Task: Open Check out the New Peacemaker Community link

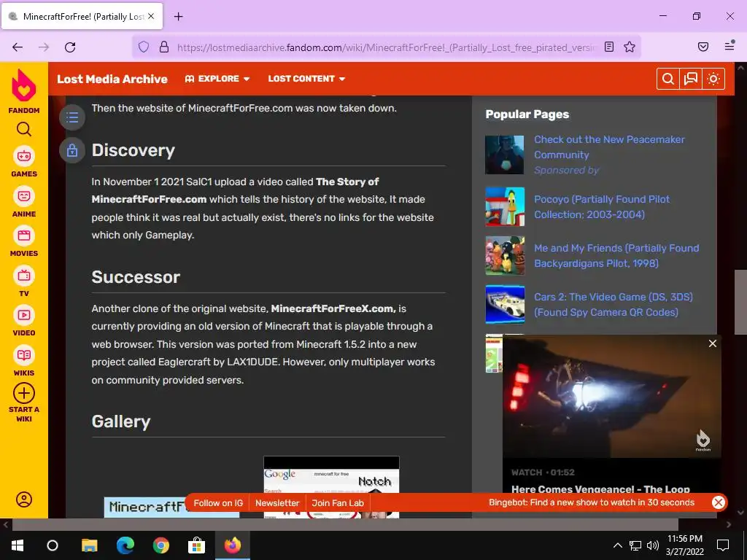Action: point(609,147)
